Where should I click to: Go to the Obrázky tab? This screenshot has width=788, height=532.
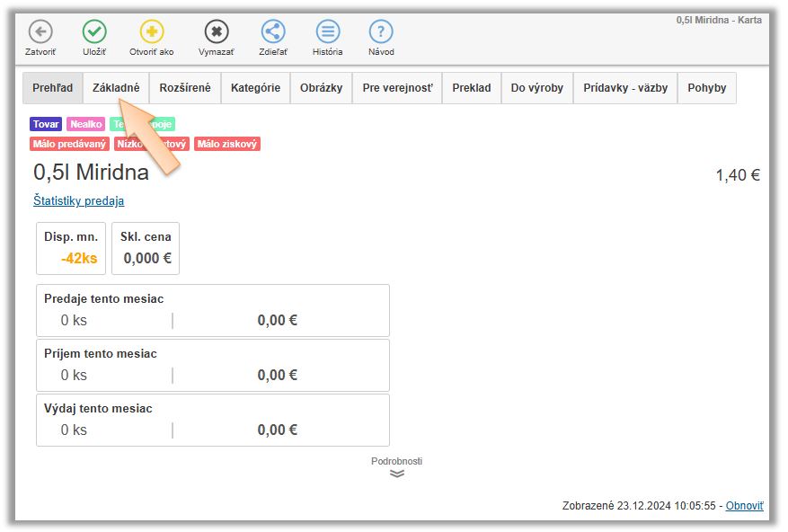pyautogui.click(x=321, y=88)
